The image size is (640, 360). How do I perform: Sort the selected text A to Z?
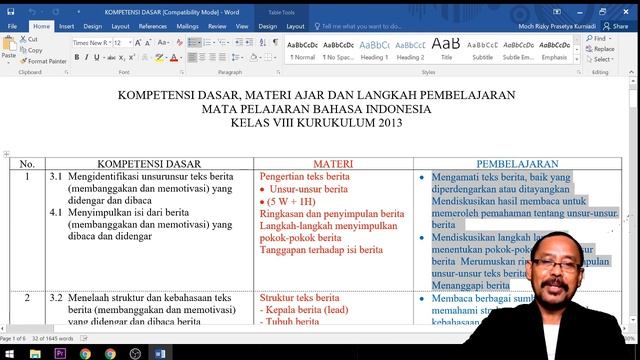click(262, 42)
